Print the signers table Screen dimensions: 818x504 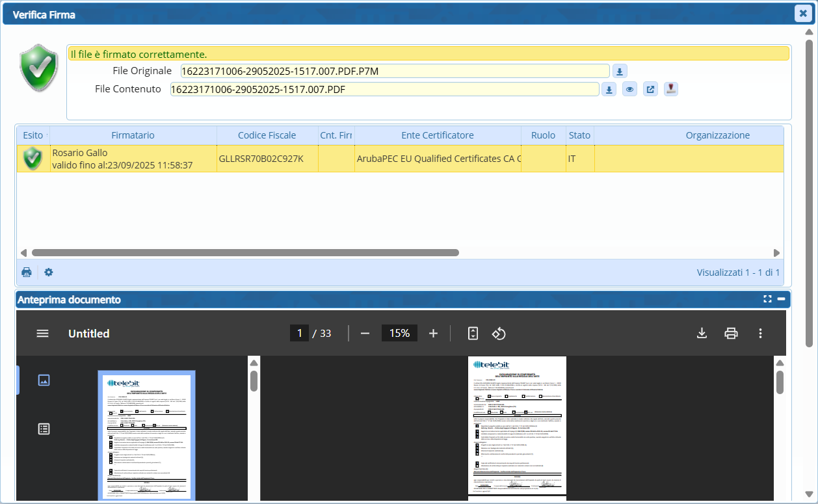(x=27, y=272)
